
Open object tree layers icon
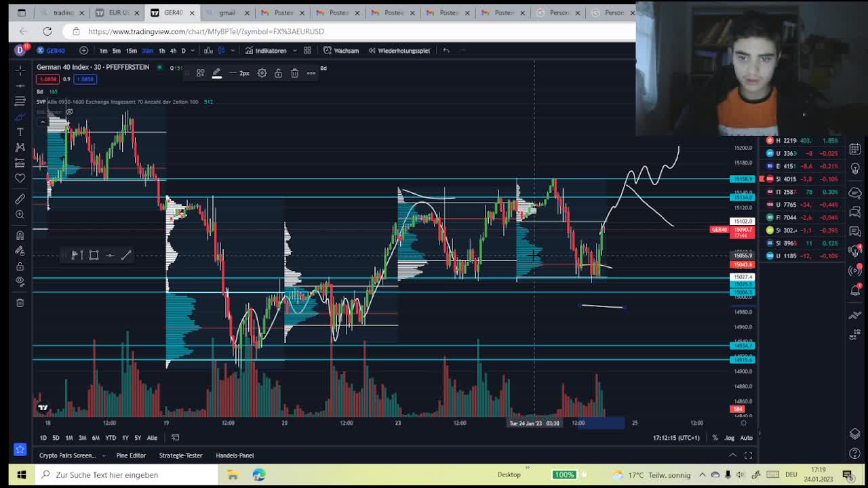[855, 434]
